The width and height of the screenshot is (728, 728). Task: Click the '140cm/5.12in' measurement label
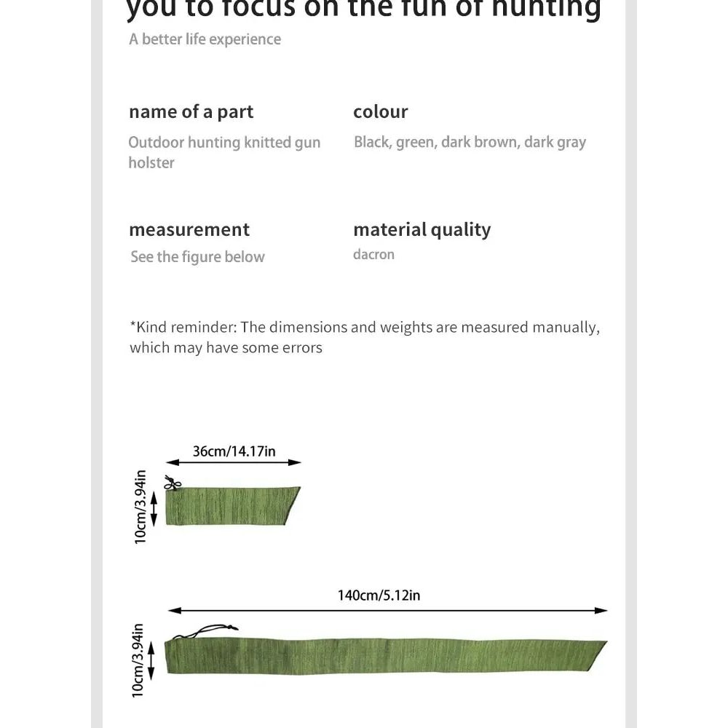point(379,596)
